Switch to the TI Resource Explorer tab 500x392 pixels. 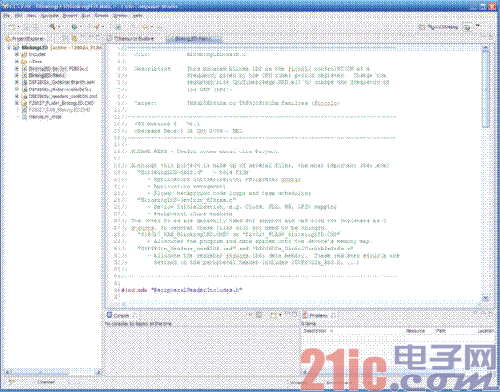[x=131, y=39]
